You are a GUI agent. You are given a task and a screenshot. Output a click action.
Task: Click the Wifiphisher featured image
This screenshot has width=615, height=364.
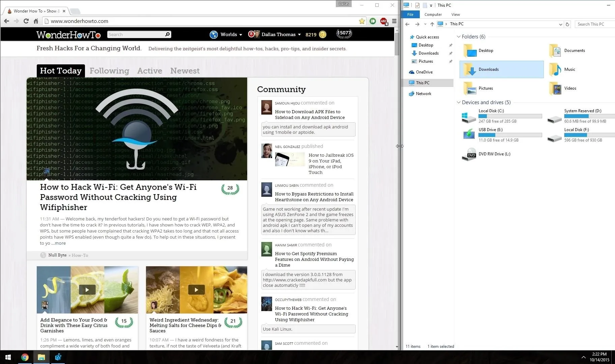137,129
